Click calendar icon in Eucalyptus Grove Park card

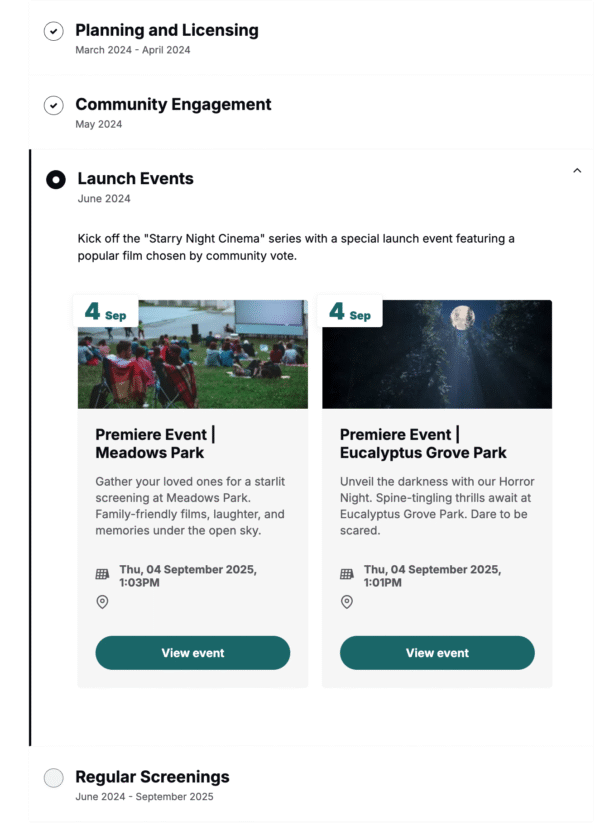tap(347, 574)
